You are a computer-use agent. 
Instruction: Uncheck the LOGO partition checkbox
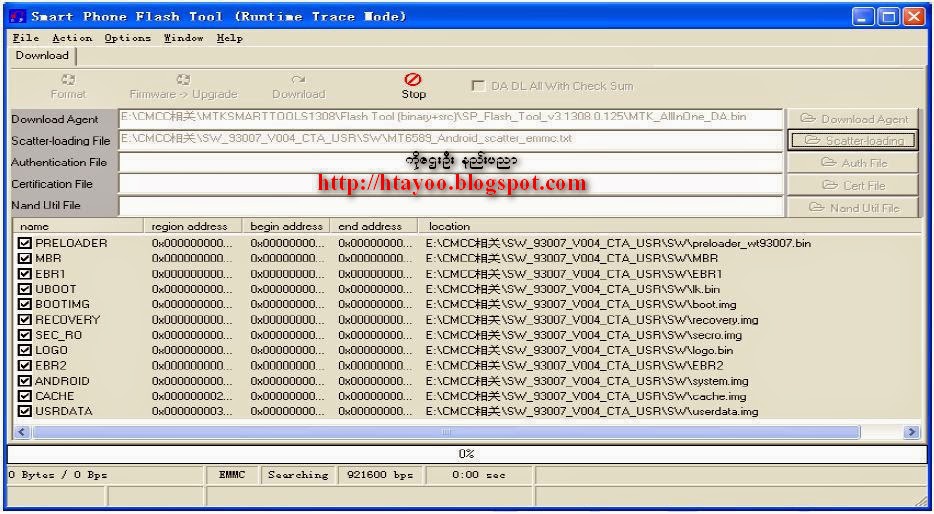(24, 350)
